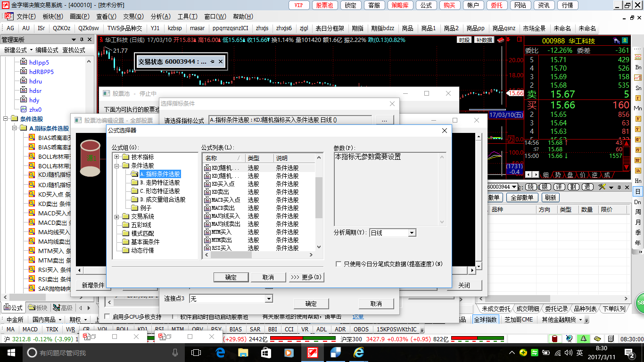This screenshot has width=644, height=362.
Task: Collapse the 条件选股 formula group
Action: click(117, 165)
